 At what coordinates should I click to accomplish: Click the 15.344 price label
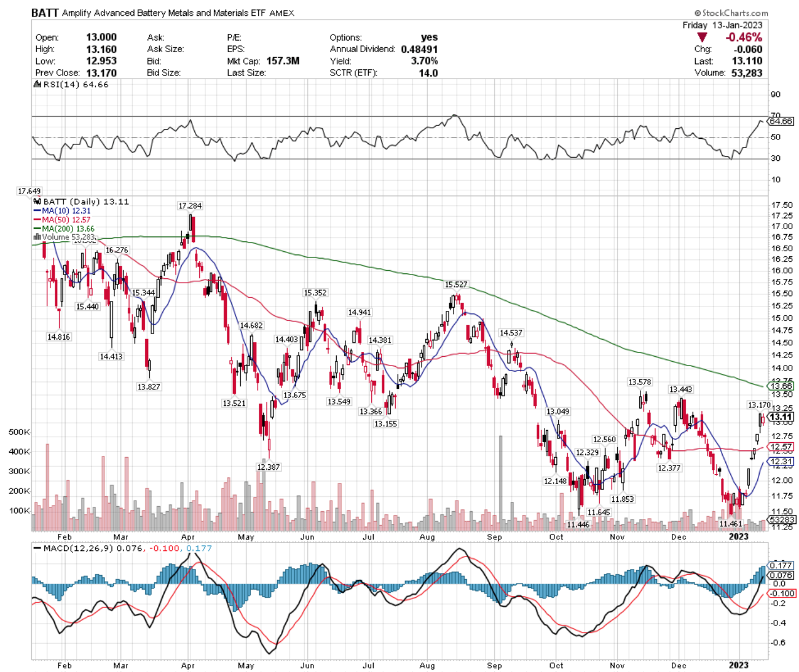click(x=143, y=293)
